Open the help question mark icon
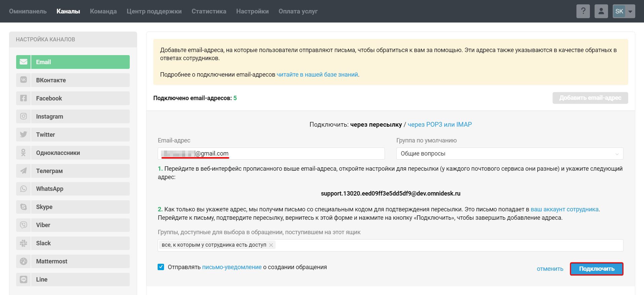Image resolution: width=644 pixels, height=295 pixels. pyautogui.click(x=583, y=11)
